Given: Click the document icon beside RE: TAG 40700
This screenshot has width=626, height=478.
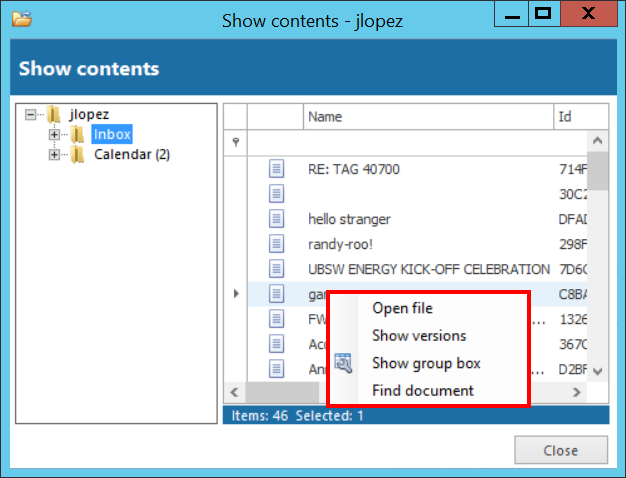Looking at the screenshot, I should pos(277,169).
